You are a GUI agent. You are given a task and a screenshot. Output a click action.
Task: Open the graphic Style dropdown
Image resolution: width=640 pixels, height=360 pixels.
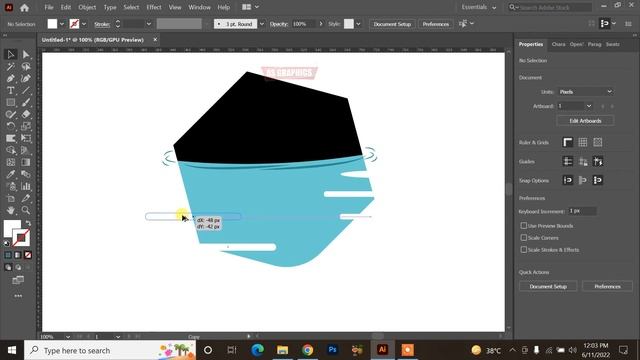coord(358,24)
